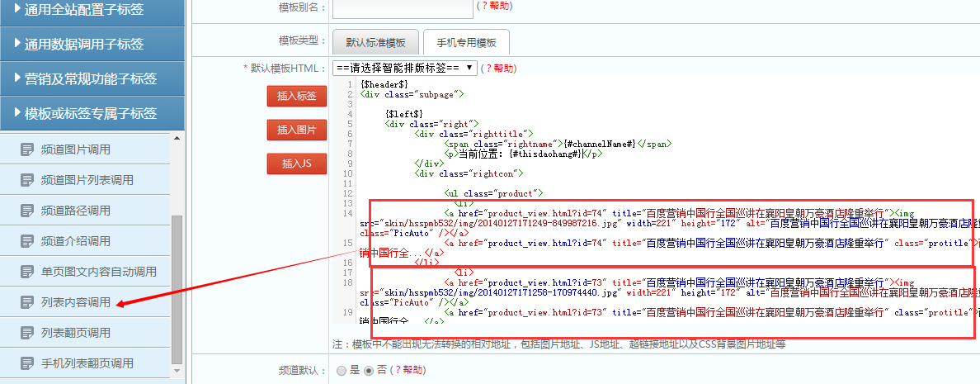Switch to 默认标准模板 tab
Screen dimensions: 980x384
click(x=375, y=42)
